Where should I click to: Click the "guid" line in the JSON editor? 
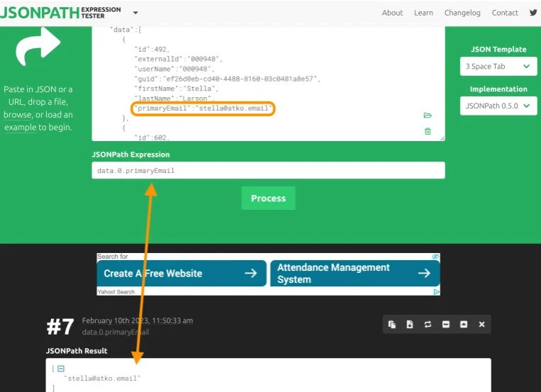click(x=227, y=79)
